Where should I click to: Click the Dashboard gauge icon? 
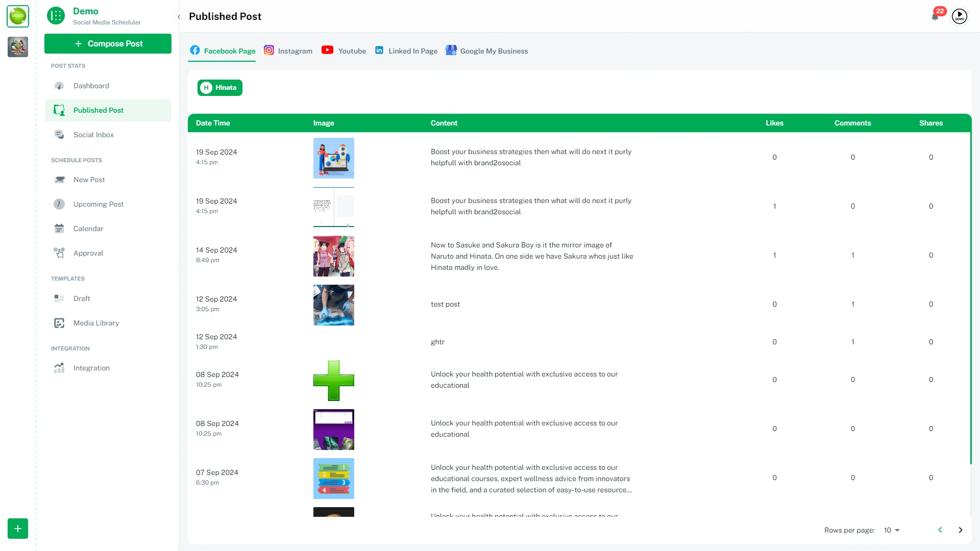(59, 86)
